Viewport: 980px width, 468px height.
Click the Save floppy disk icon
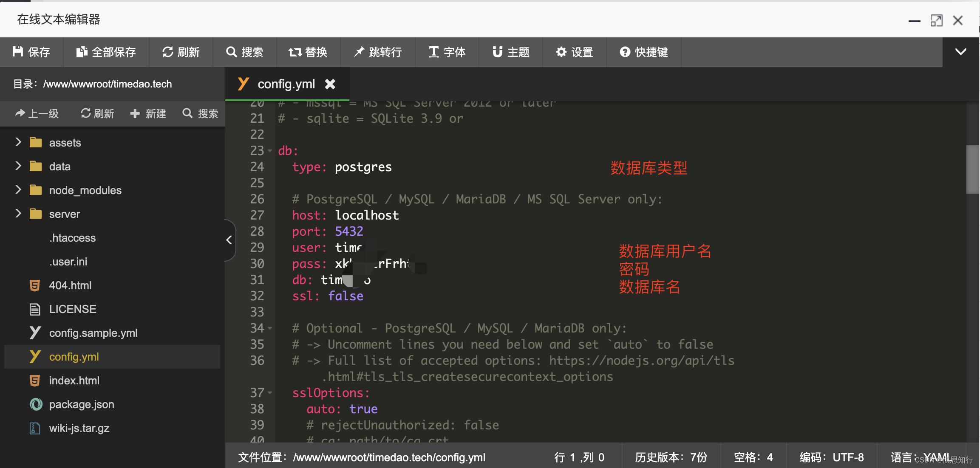(18, 52)
